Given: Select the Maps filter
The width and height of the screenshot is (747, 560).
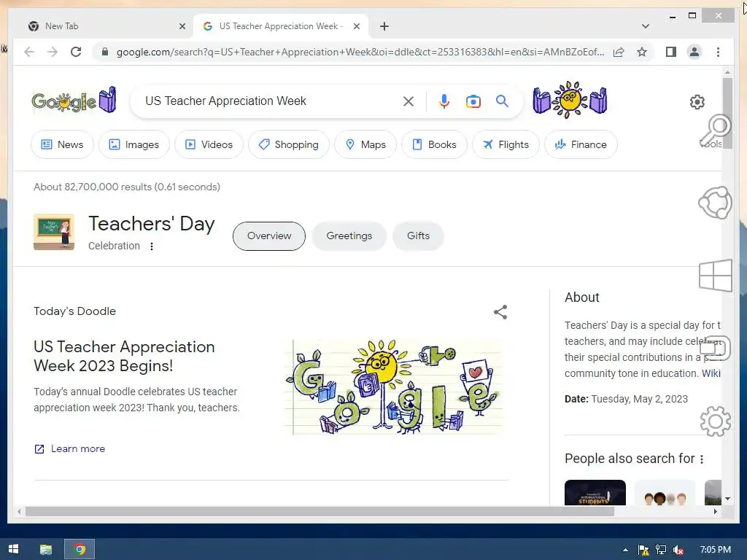Looking at the screenshot, I should (365, 144).
